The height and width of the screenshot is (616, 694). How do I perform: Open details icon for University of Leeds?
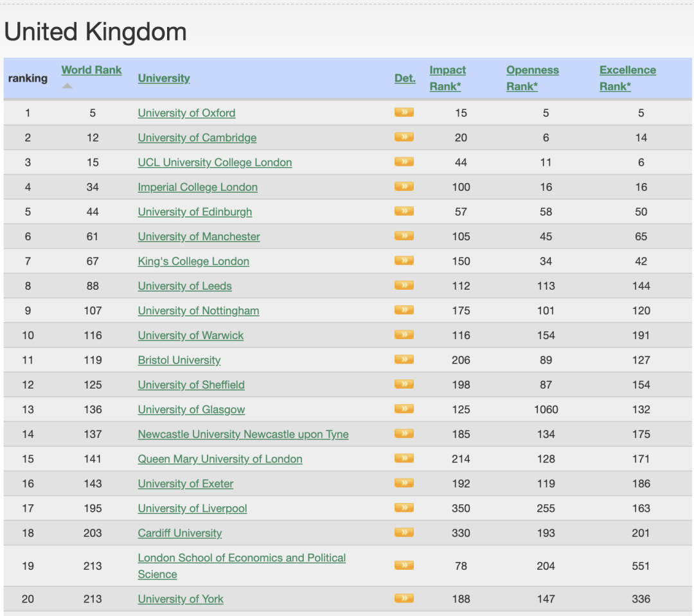(404, 285)
